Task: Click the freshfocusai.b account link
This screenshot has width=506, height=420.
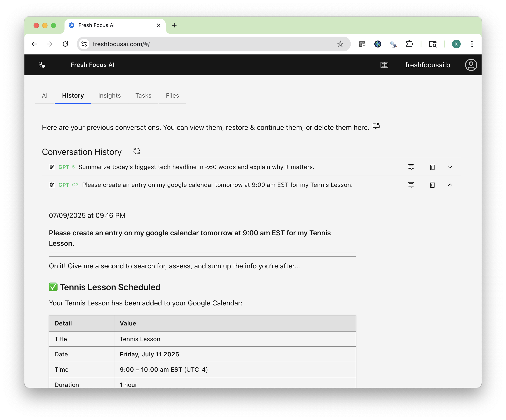Action: (x=428, y=65)
